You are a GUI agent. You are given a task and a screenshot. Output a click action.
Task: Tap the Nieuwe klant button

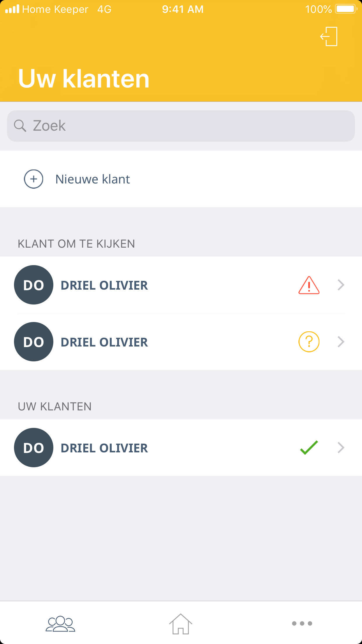click(93, 179)
